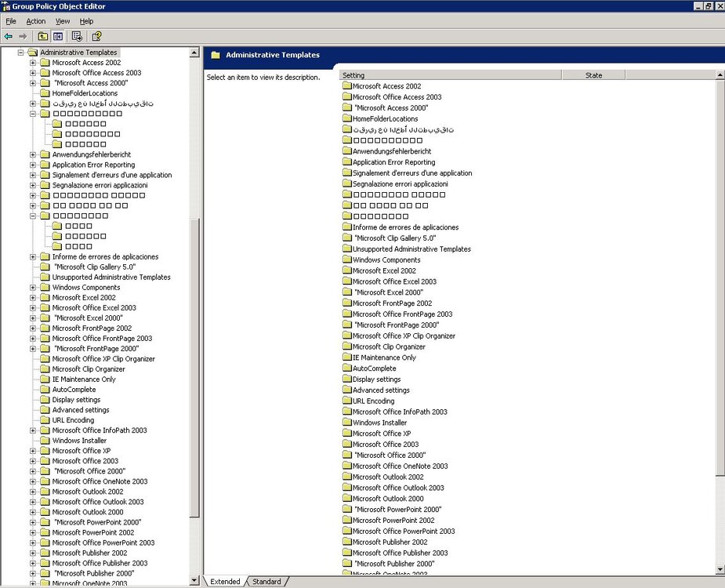Viewport: 725px width, 588px height.
Task: Select "Microsoft Clip Gallery 5.0" in the right list
Action: pyautogui.click(x=395, y=238)
